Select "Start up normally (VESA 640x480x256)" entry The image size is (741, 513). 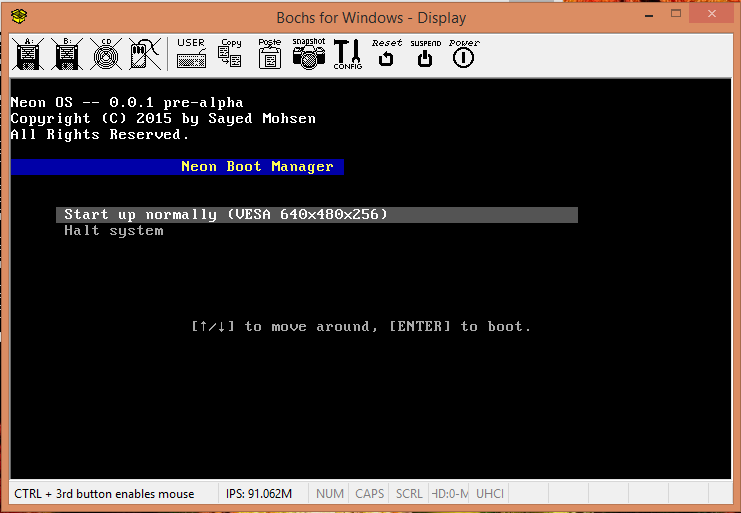click(x=317, y=214)
